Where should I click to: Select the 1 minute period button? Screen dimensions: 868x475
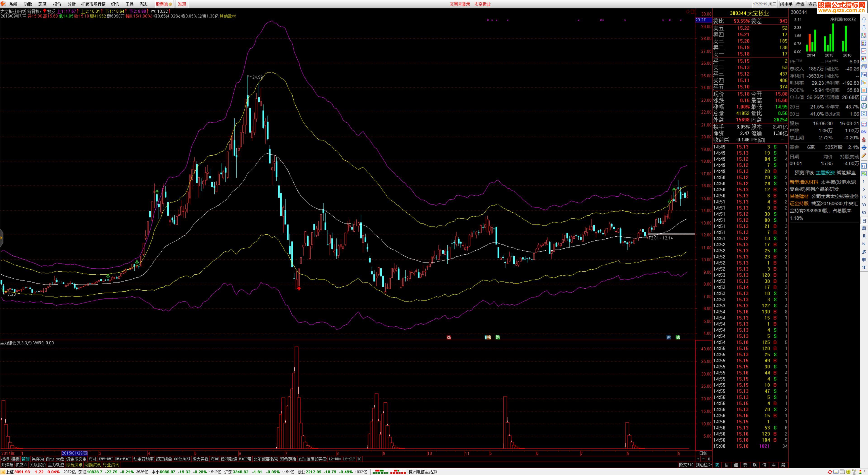pyautogui.click(x=864, y=182)
